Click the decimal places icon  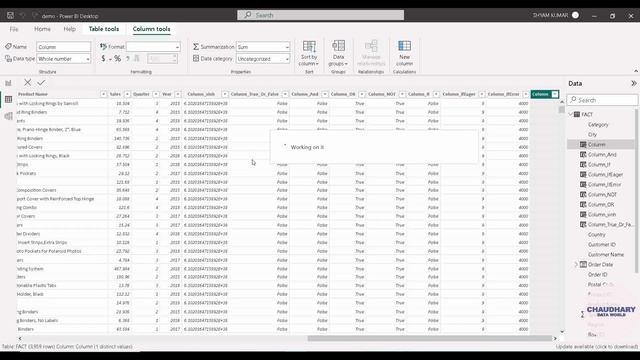pyautogui.click(x=137, y=59)
